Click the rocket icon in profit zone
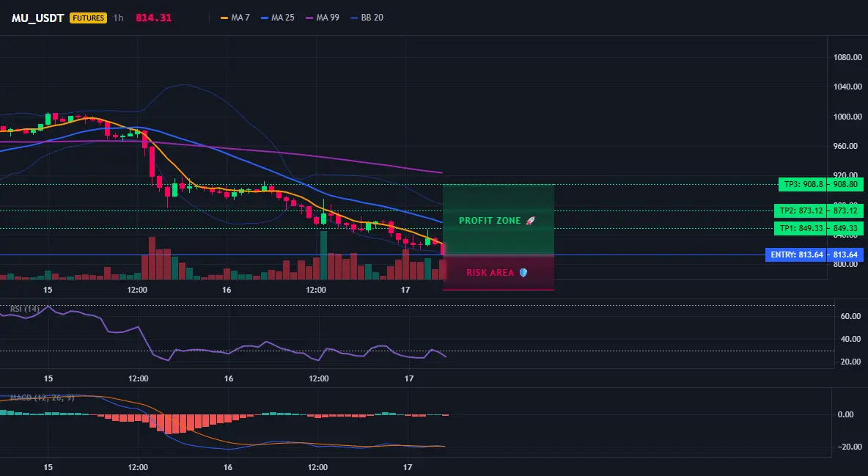 [x=530, y=221]
